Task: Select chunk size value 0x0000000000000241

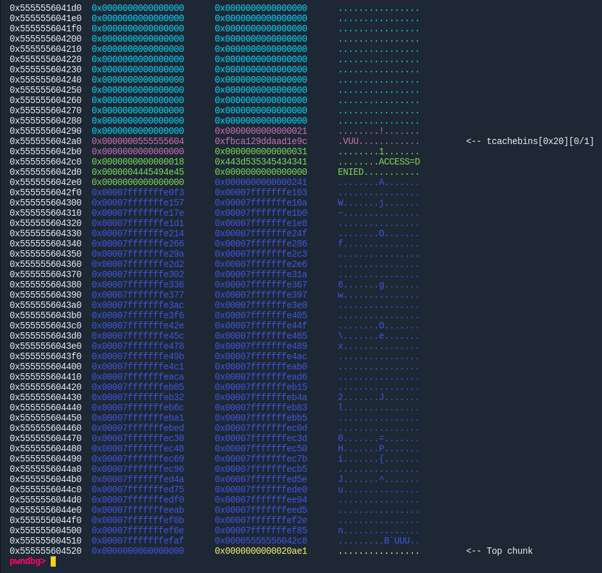Action: 261,182
